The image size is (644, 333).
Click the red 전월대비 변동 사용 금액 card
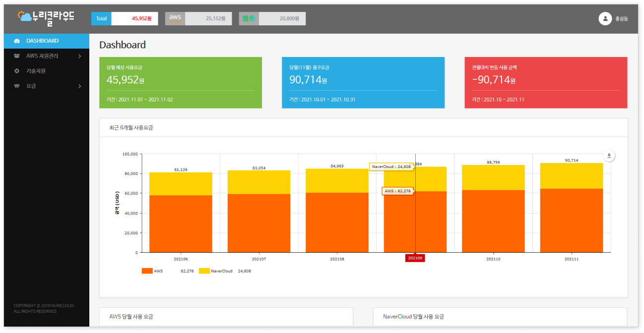pos(546,82)
